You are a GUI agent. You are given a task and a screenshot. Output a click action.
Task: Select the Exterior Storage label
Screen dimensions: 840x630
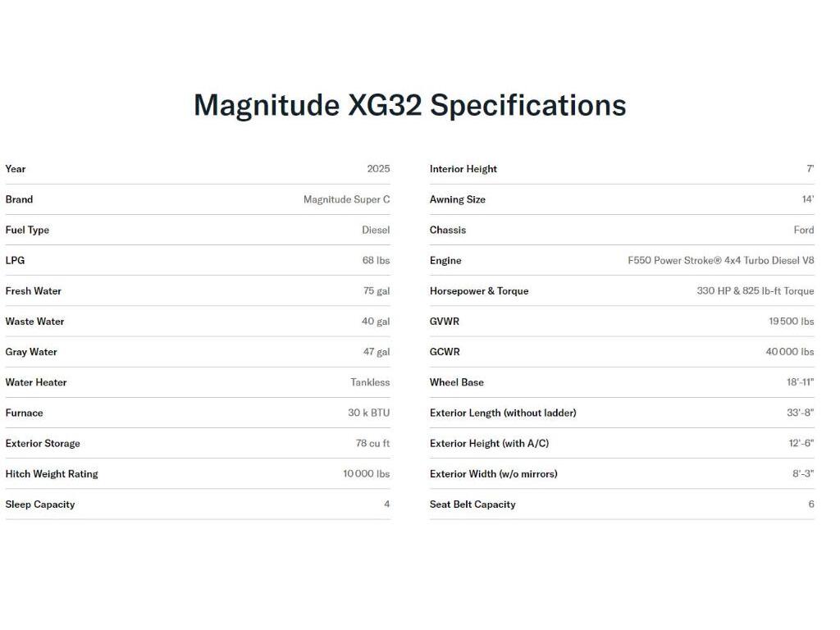[x=43, y=444]
